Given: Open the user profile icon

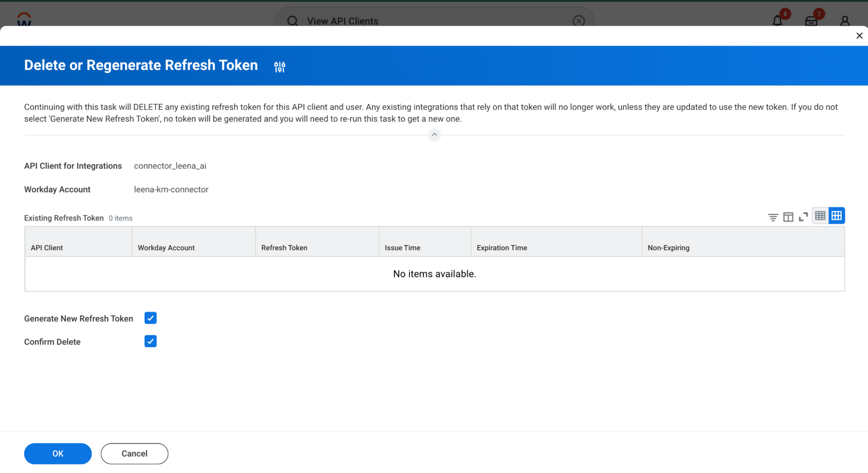Looking at the screenshot, I should (x=845, y=20).
